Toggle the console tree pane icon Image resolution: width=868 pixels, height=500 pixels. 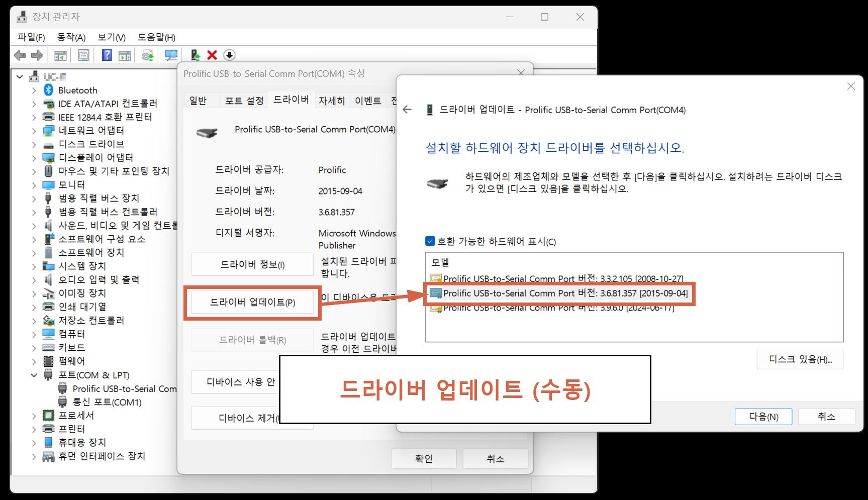click(60, 55)
